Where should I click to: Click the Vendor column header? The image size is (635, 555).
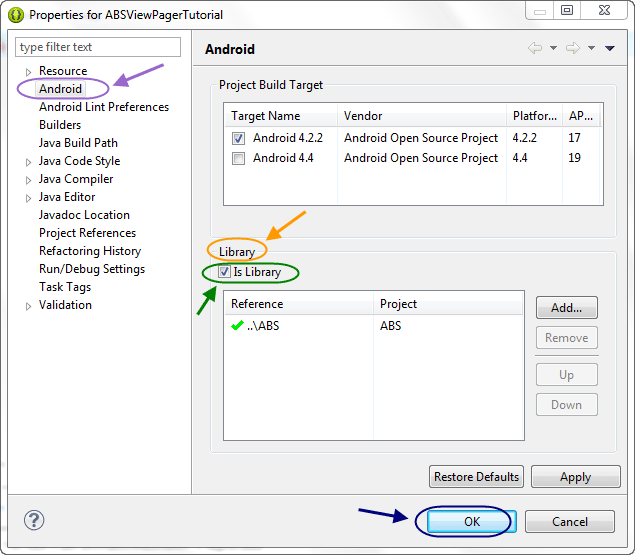(x=422, y=116)
